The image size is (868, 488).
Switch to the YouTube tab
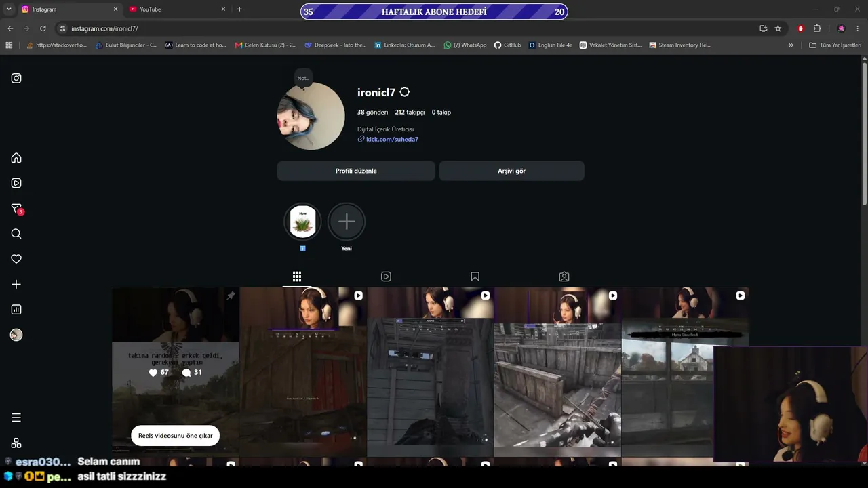click(176, 9)
